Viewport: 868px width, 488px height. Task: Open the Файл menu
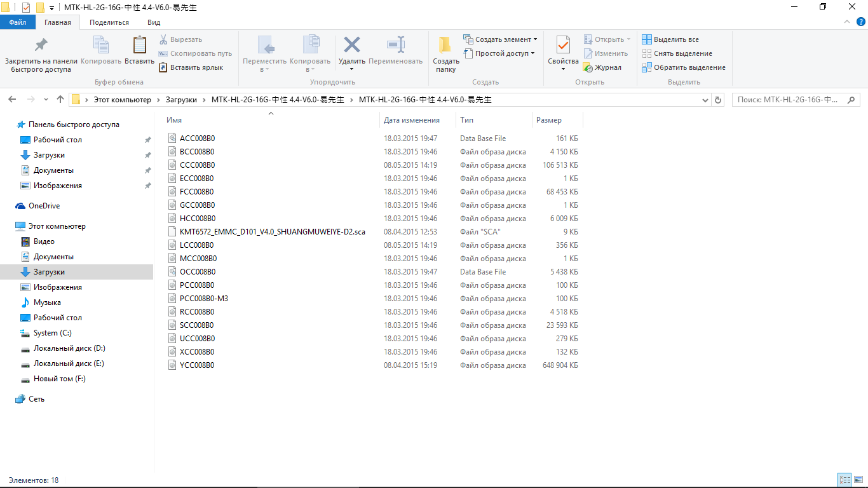coord(18,22)
